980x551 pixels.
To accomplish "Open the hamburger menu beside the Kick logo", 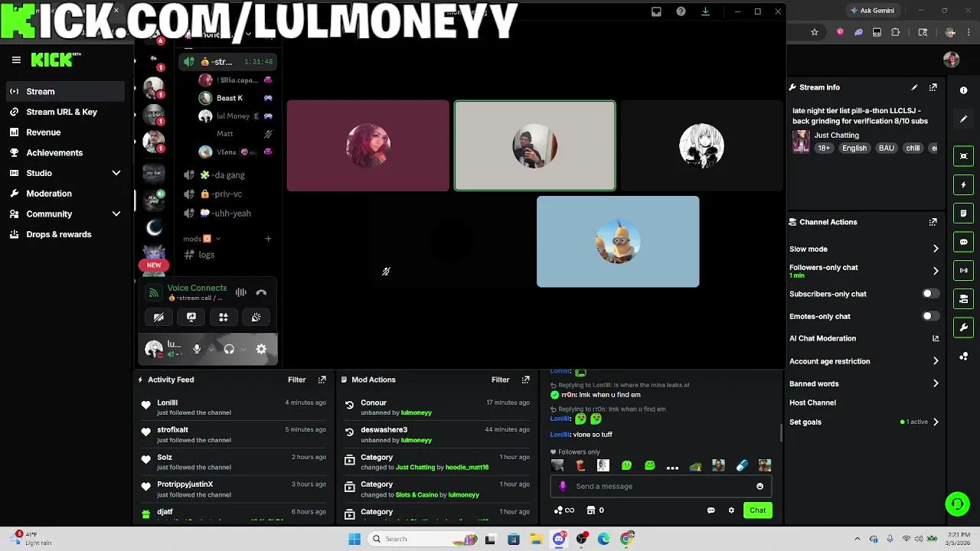I will [x=16, y=60].
